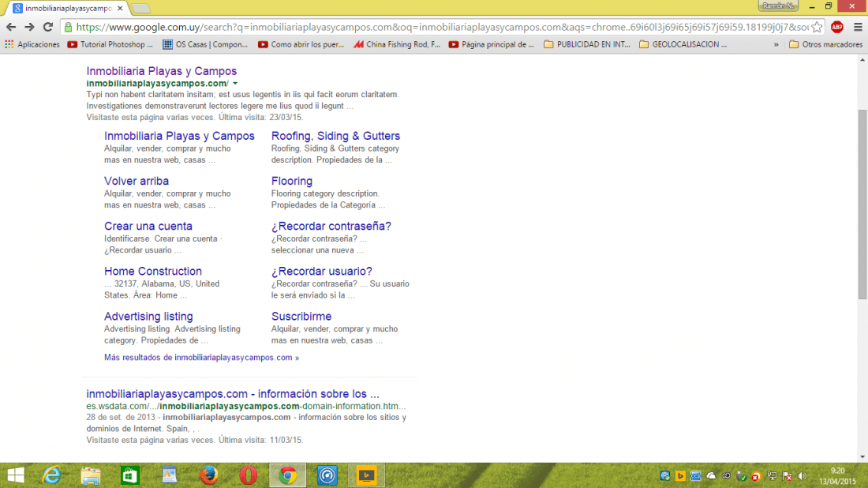The image size is (868, 488).
Task: Open Crear una cuenta sitelink
Action: tap(148, 226)
